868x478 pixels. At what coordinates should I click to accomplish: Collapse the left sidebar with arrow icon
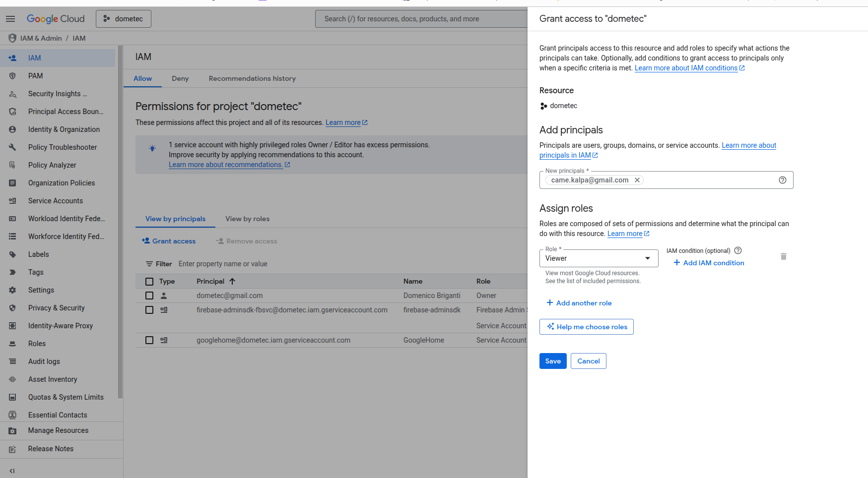[12, 471]
